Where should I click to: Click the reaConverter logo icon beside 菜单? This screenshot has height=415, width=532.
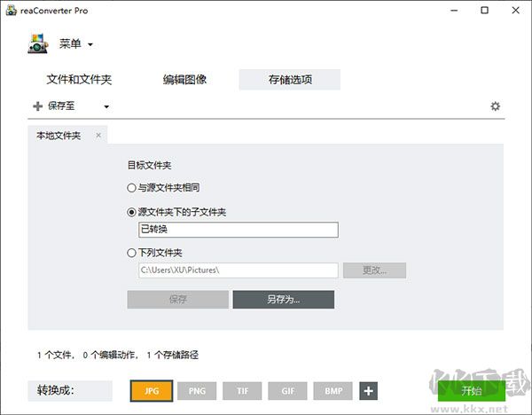[37, 43]
